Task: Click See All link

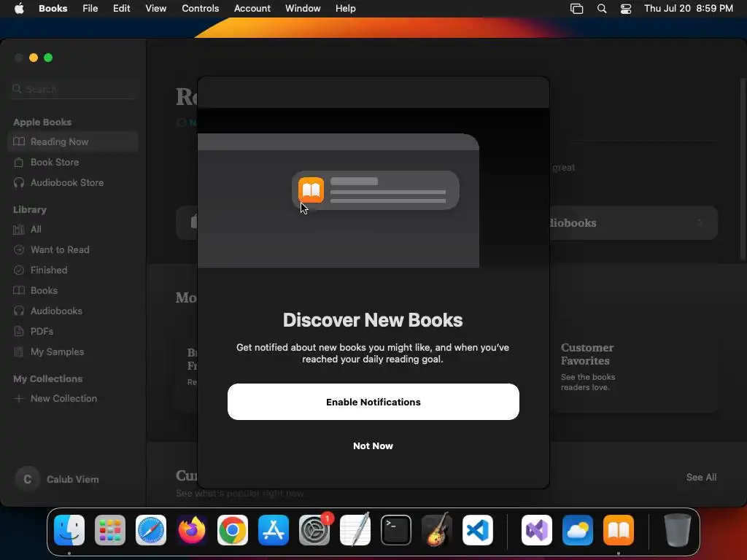Action: click(701, 477)
